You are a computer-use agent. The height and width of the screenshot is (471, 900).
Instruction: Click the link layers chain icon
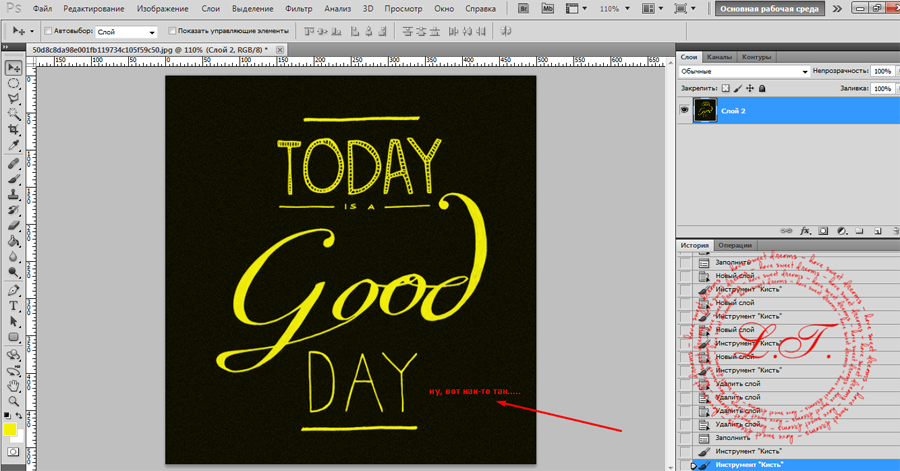(x=786, y=231)
